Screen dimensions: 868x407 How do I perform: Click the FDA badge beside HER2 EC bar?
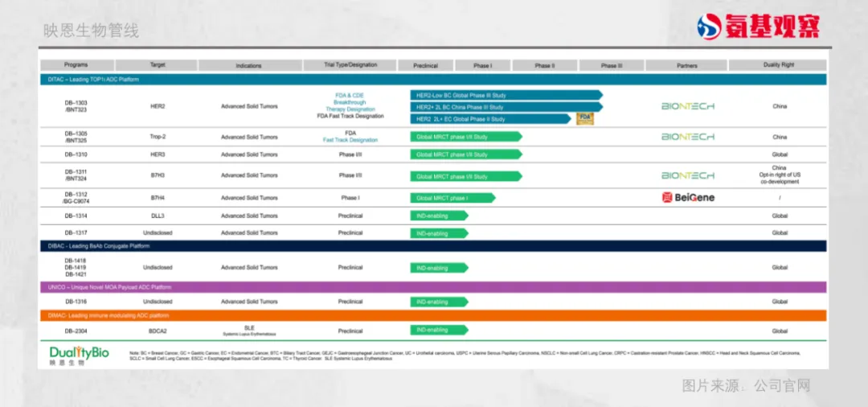pyautogui.click(x=584, y=118)
